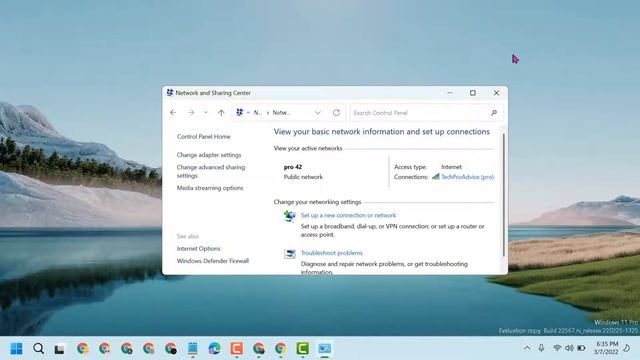Open Control Panel Home
This screenshot has height=360, width=640.
click(204, 137)
